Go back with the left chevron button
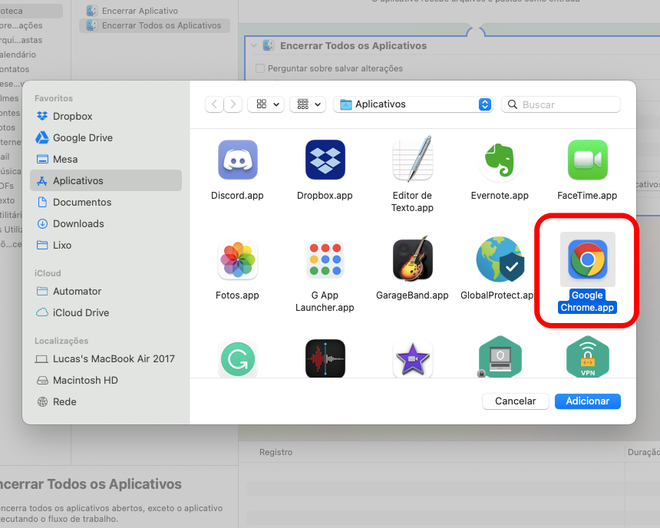Screen dimensions: 660x528 214,104
